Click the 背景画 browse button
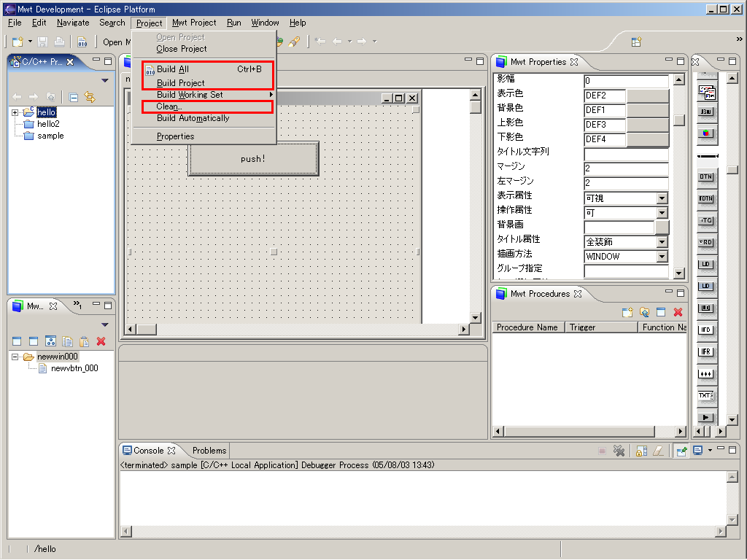The width and height of the screenshot is (747, 560). tap(662, 227)
